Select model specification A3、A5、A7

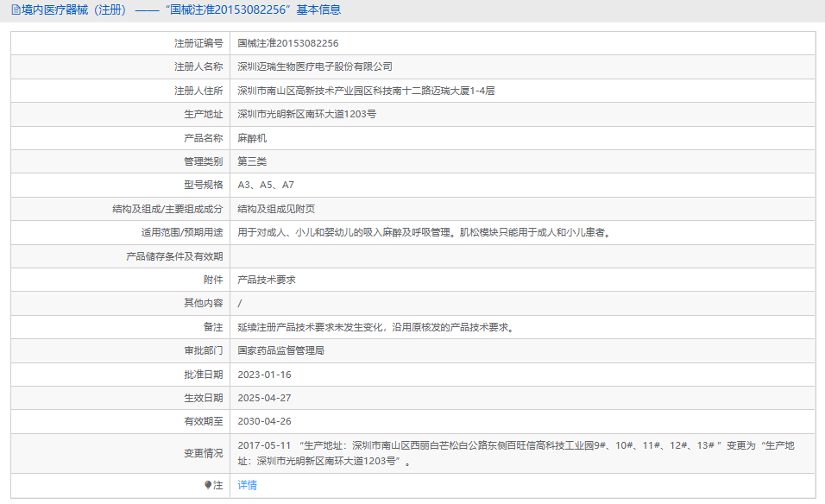pyautogui.click(x=266, y=186)
